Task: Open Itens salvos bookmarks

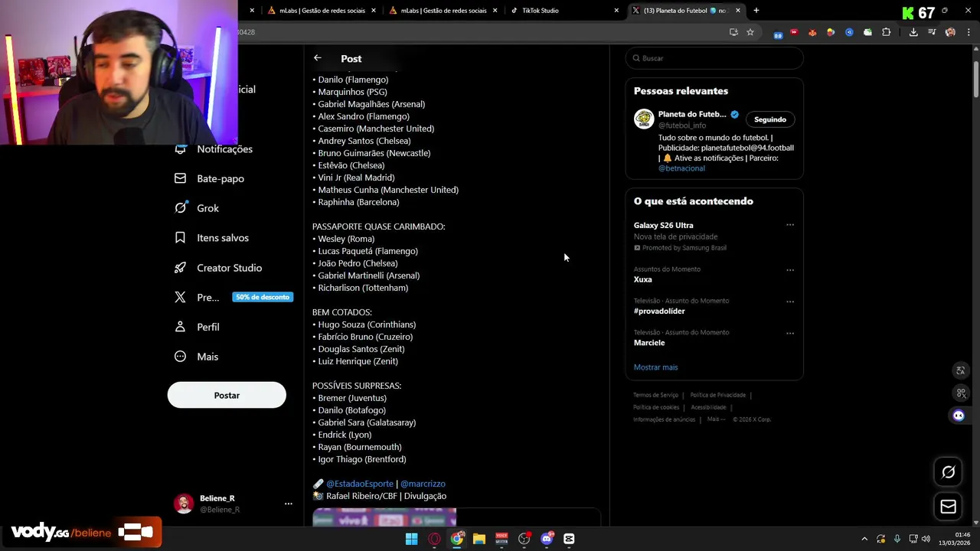Action: (211, 238)
